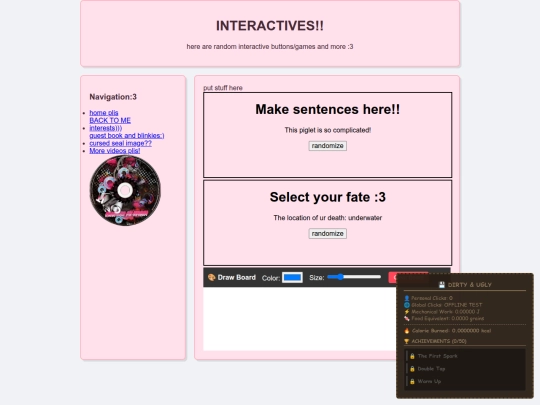
Task: Click the Food Equivalent 0.0000 grains line
Action: pos(444,319)
